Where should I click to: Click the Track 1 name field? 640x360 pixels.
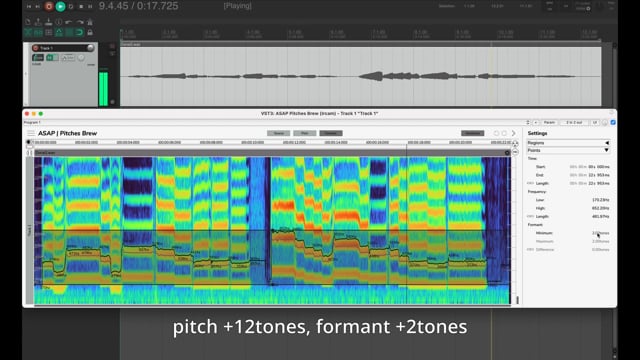(62, 48)
